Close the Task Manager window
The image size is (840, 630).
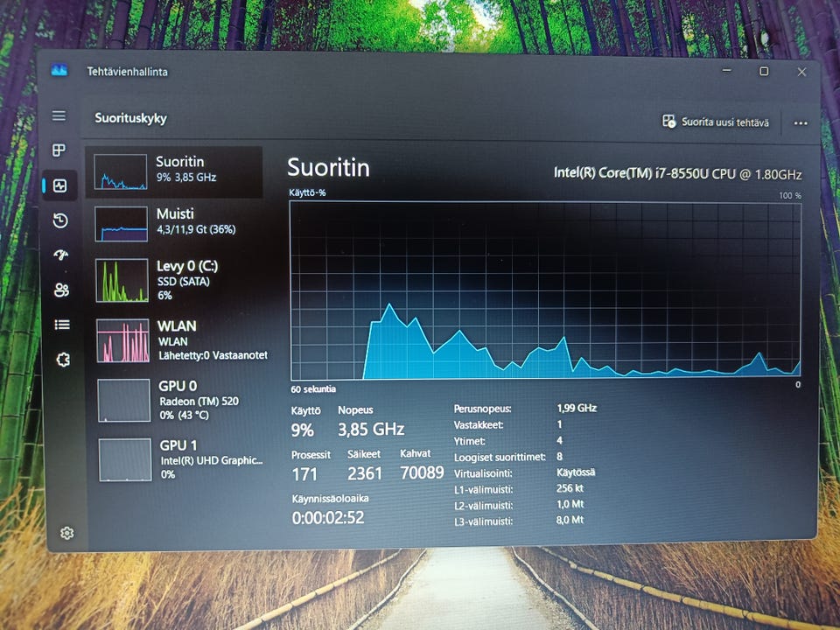(x=801, y=72)
